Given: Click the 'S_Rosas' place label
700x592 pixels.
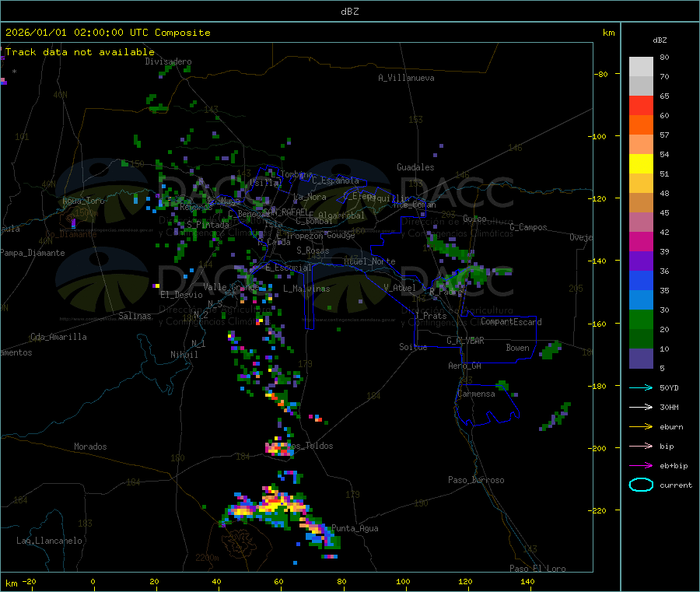Looking at the screenshot, I should (313, 251).
